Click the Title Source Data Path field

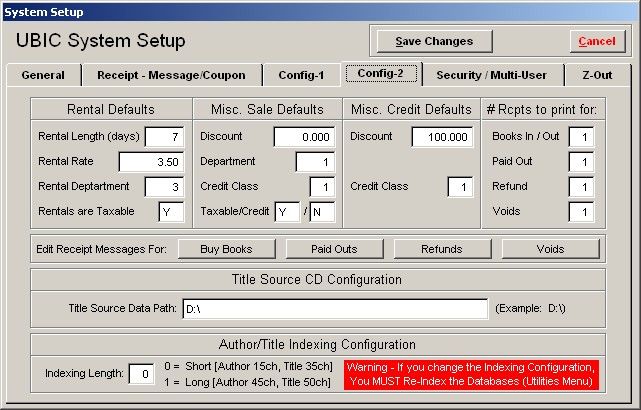335,309
